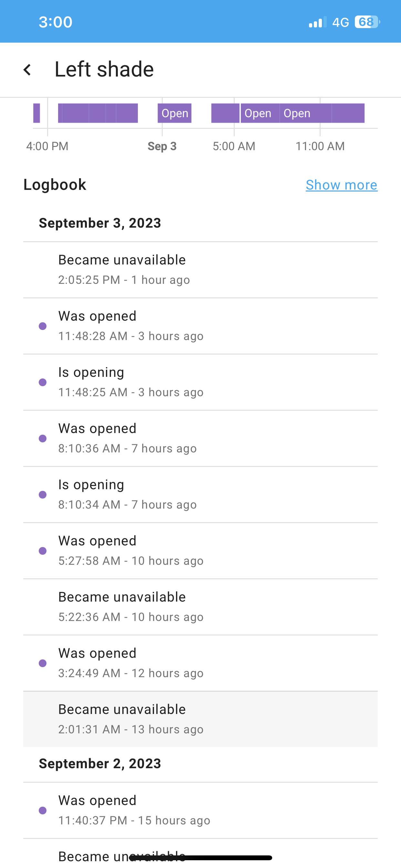This screenshot has height=868, width=401.
Task: Tap the purple dot beside Was opened 11:40:37 PM
Action: point(43,810)
